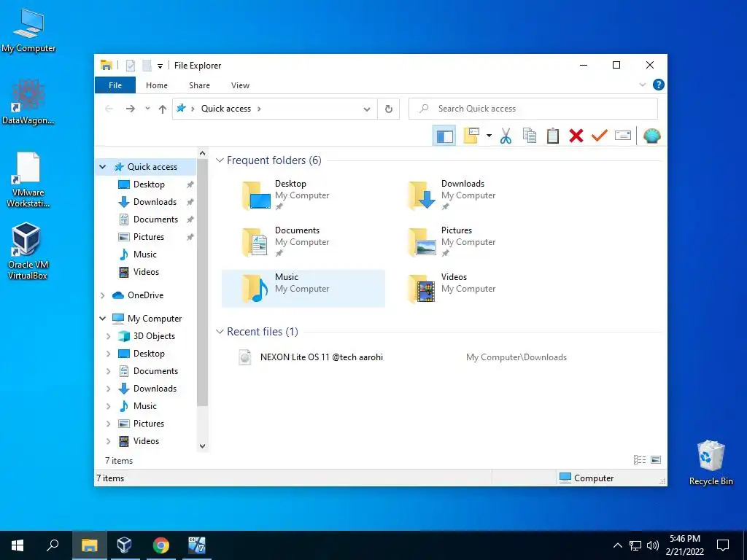Viewport: 747px width, 560px height.
Task: Select Music under Quick access in sidebar
Action: pyautogui.click(x=145, y=254)
